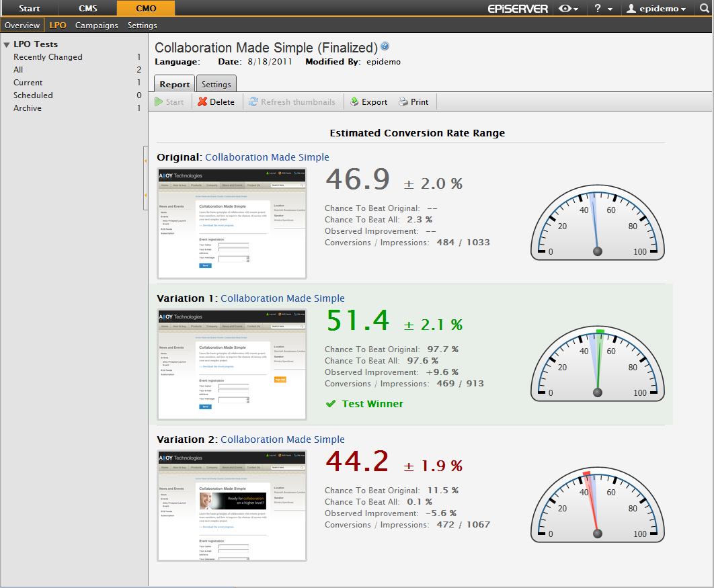Click the Variation 1 conversion gauge
The image size is (714, 588).
pyautogui.click(x=598, y=364)
